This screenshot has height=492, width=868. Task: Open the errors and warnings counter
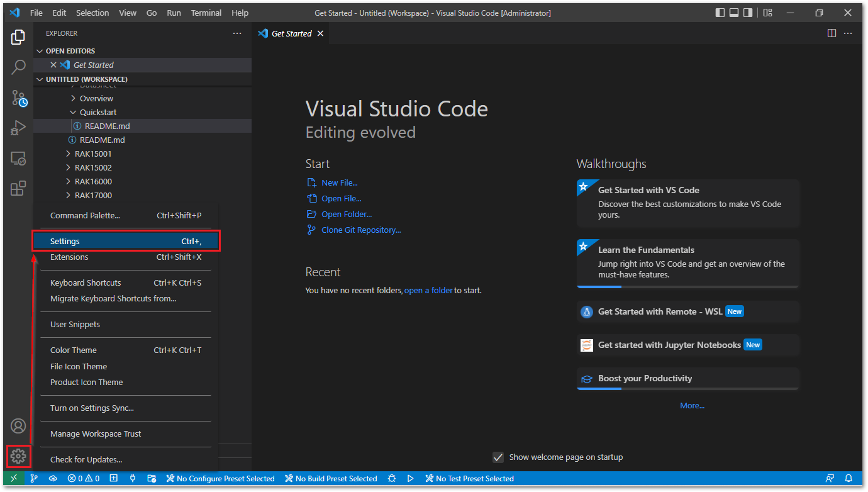tap(84, 479)
